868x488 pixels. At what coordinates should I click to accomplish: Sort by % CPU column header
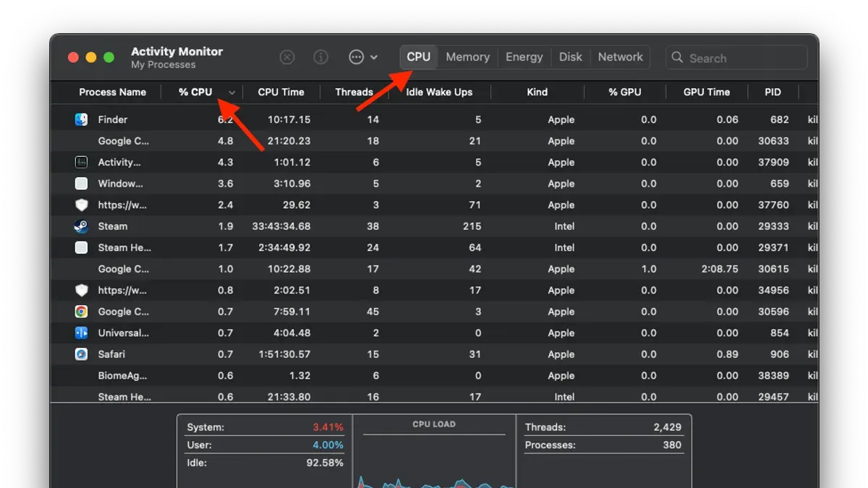(195, 92)
